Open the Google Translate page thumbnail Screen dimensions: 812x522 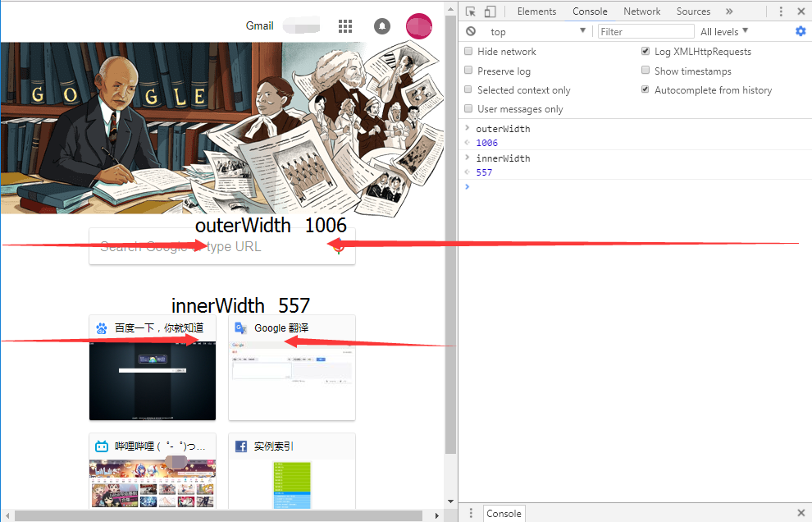[291, 381]
